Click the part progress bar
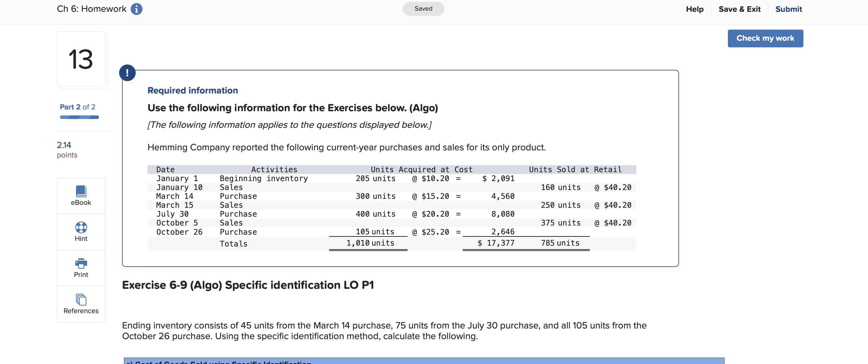The height and width of the screenshot is (364, 868). [79, 117]
